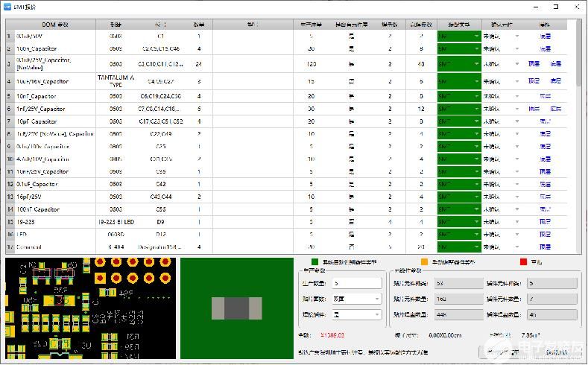Click the red total price amount
The height and width of the screenshot is (365, 588).
click(332, 335)
